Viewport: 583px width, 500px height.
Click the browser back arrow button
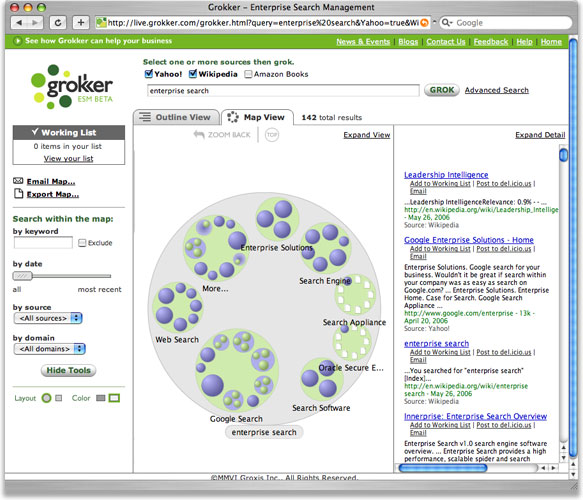19,23
